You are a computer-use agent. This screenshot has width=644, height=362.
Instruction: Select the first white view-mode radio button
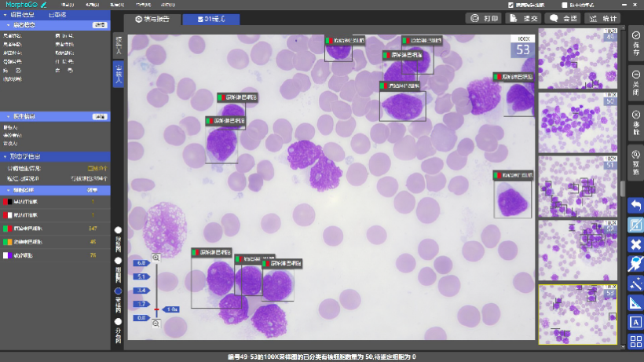(118, 230)
